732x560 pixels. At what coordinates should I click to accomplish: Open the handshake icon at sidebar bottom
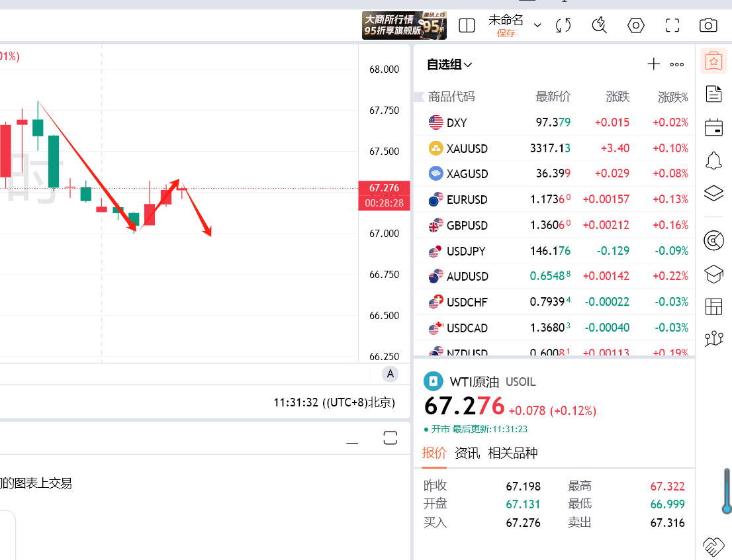coord(713,547)
